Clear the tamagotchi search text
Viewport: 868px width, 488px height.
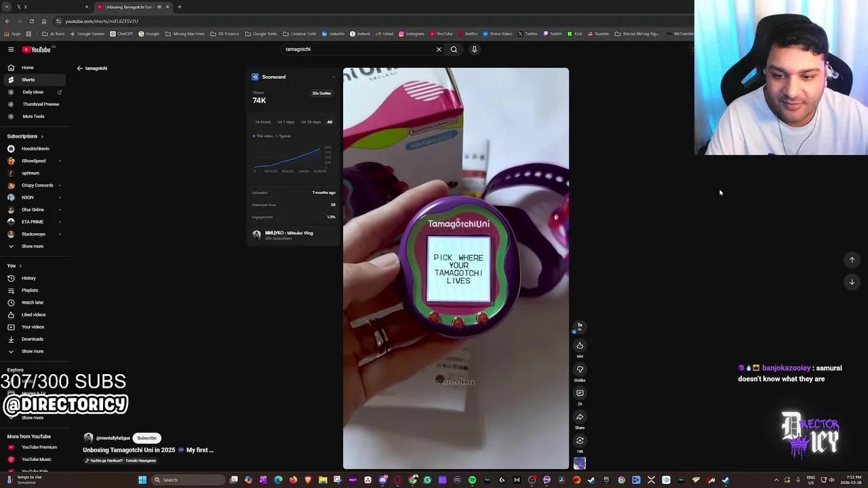pyautogui.click(x=439, y=49)
